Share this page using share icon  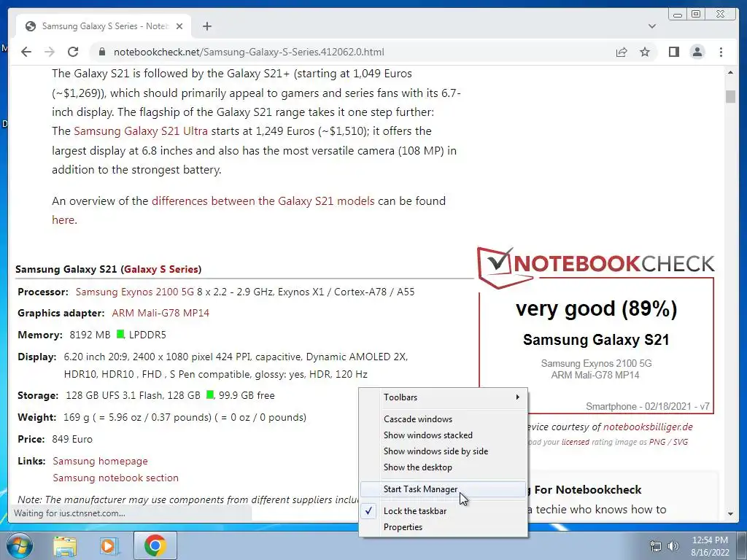(622, 52)
